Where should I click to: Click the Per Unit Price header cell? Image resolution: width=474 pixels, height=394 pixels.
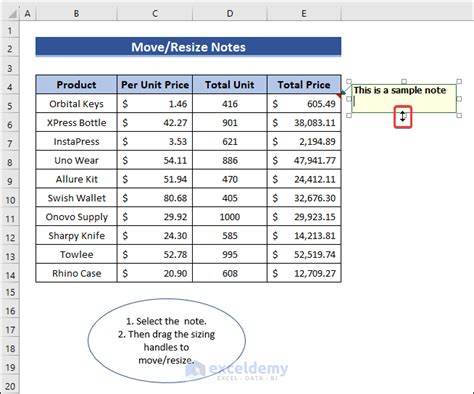tap(155, 85)
